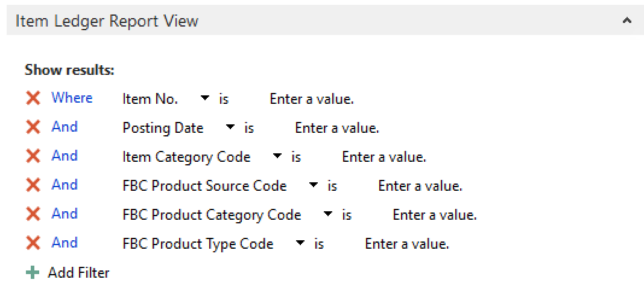Collapse the Item Ledger Report View section

(x=627, y=21)
